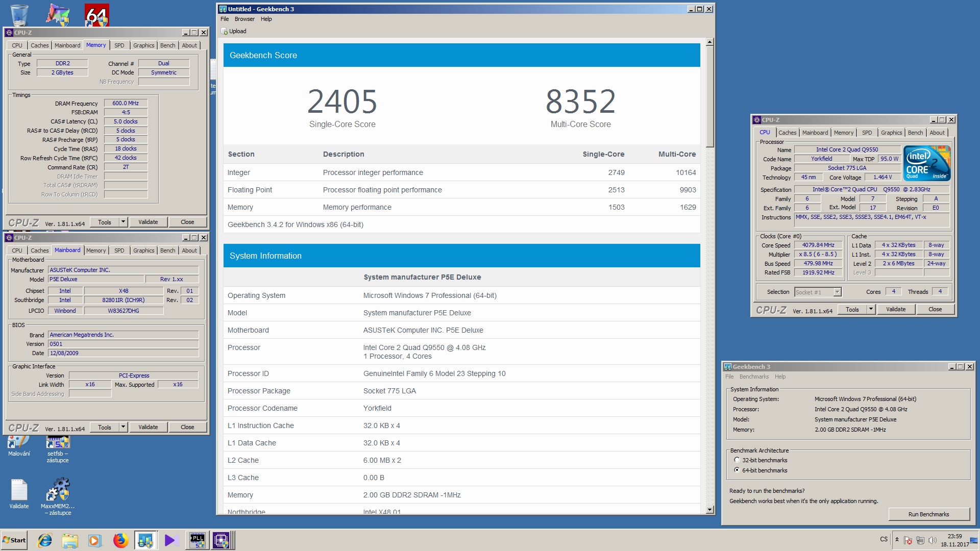
Task: Open the Validate file on desktop
Action: coord(19,494)
